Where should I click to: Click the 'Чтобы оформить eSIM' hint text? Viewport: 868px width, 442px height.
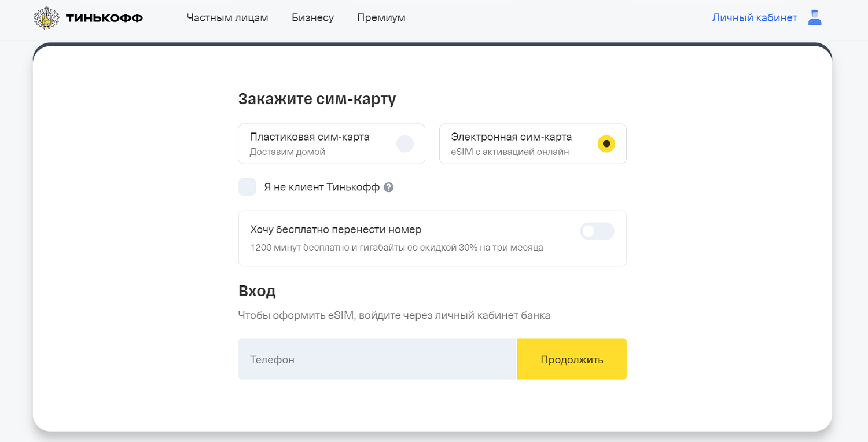394,316
